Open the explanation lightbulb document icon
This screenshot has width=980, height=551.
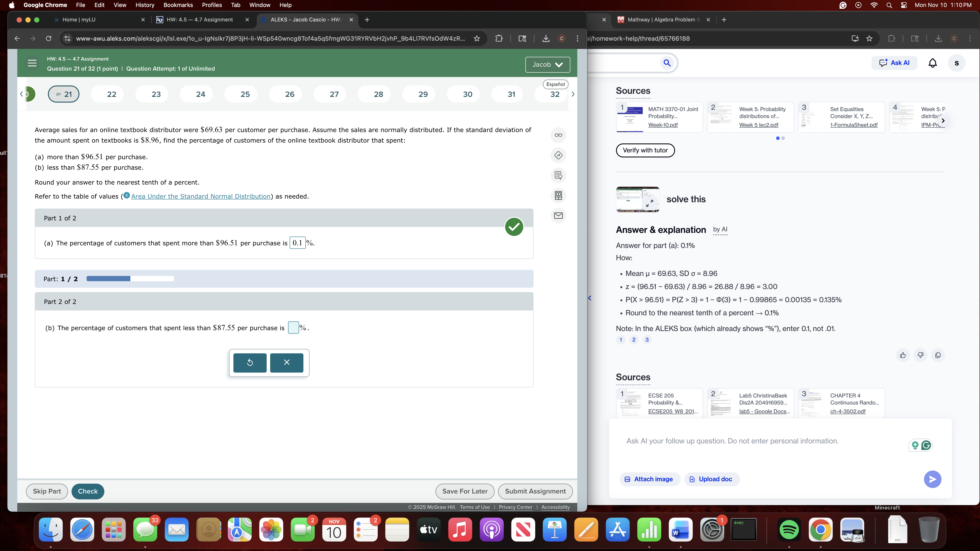tap(558, 175)
